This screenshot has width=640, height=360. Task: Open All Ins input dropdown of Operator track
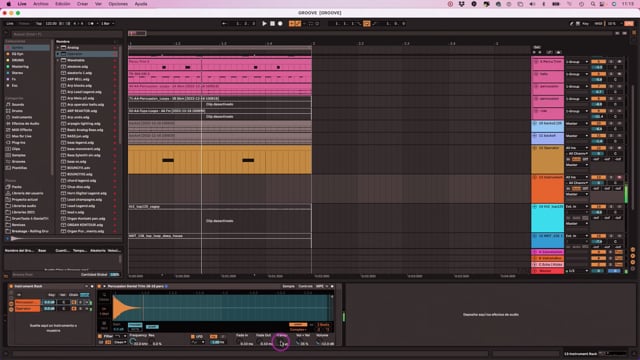(x=577, y=148)
